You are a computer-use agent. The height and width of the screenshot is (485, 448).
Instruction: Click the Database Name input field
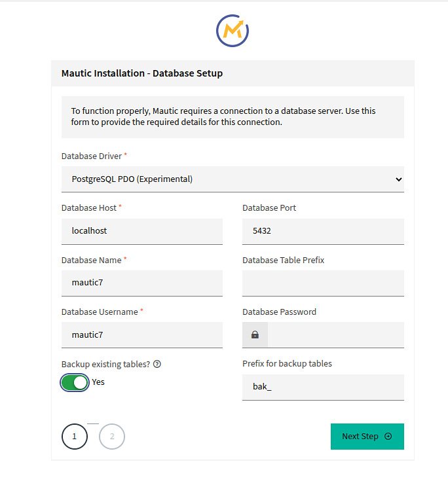(x=142, y=283)
